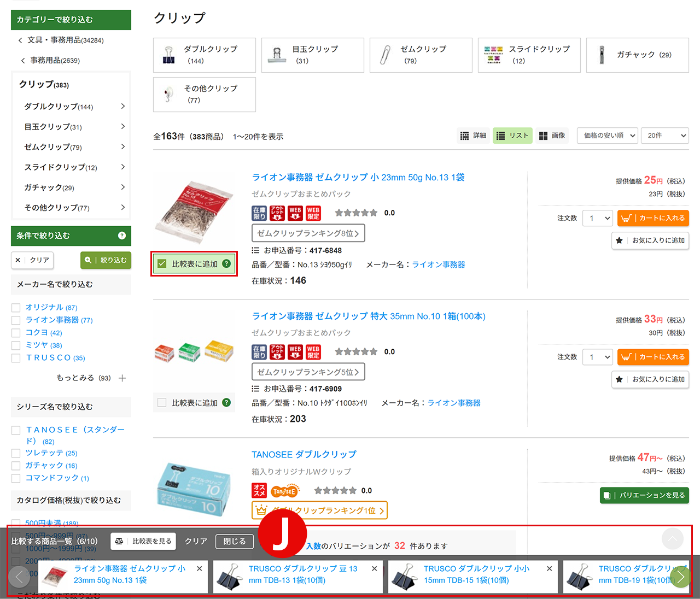Click help icon beside first 比較表に追加
The width and height of the screenshot is (700, 599).
226,263
